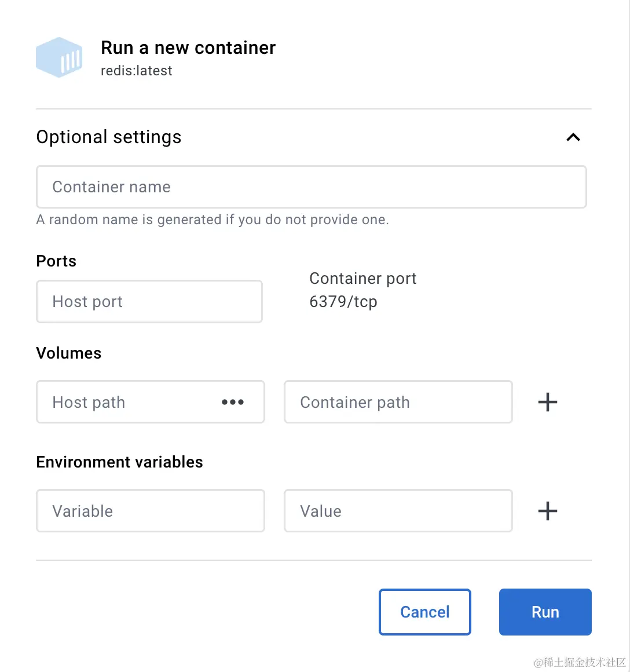
Task: Add another volume with plus icon
Action: click(547, 402)
